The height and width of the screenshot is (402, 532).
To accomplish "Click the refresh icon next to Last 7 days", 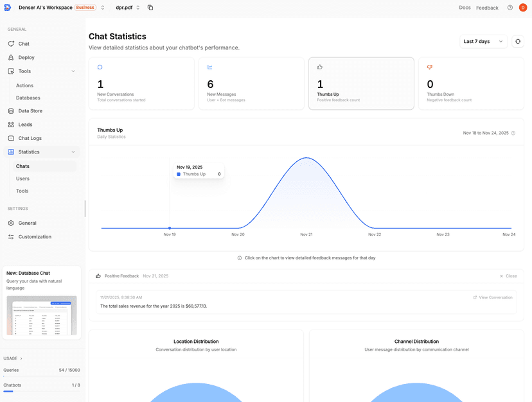I will click(x=518, y=41).
